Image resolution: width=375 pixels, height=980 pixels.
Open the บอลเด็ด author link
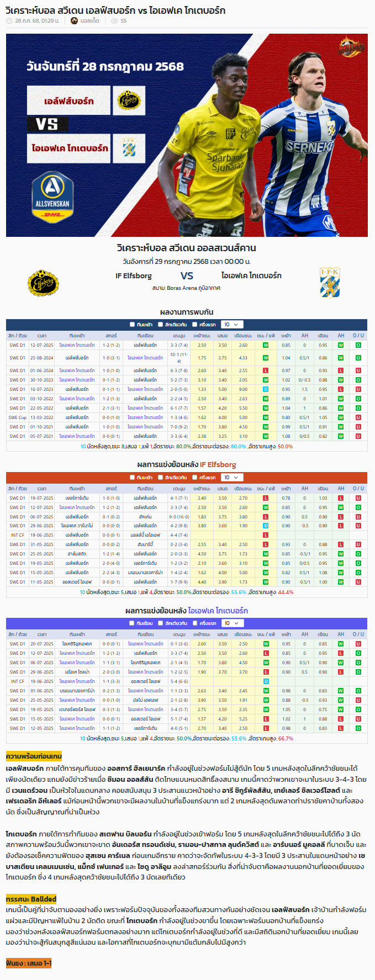tap(90, 21)
